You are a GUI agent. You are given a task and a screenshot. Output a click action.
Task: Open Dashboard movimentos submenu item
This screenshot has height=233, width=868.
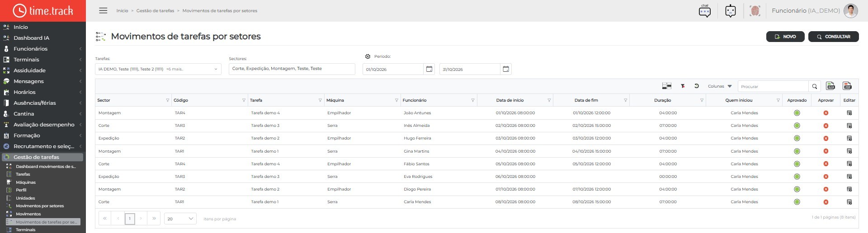pyautogui.click(x=45, y=167)
